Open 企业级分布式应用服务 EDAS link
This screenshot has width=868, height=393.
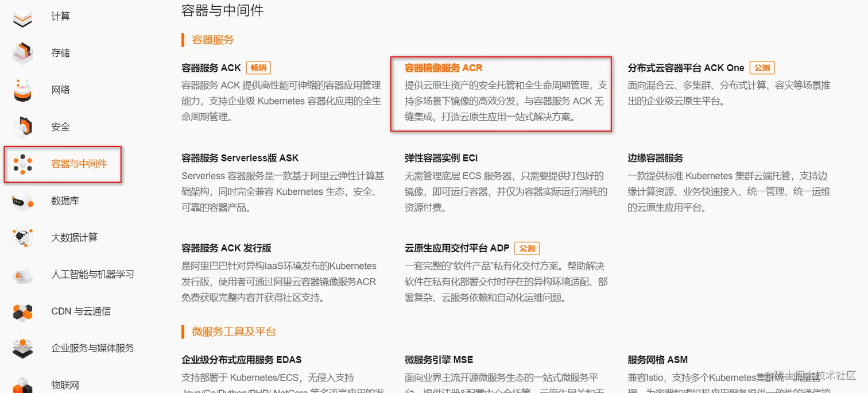(x=241, y=360)
